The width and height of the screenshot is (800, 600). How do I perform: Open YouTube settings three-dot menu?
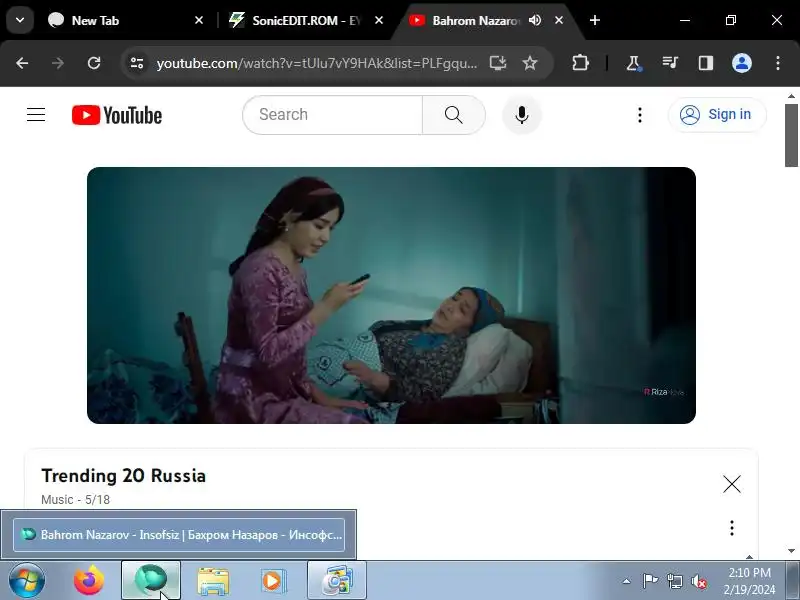point(640,115)
